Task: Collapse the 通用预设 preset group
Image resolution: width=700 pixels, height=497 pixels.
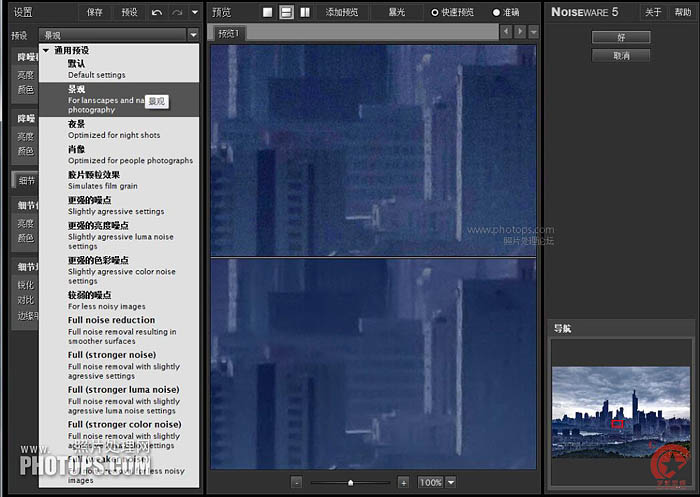Action: coord(45,50)
